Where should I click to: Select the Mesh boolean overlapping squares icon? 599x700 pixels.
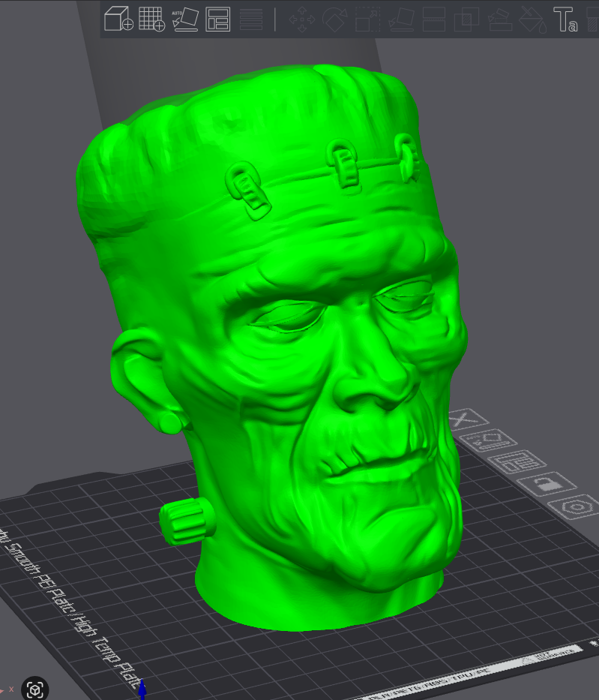(x=466, y=20)
